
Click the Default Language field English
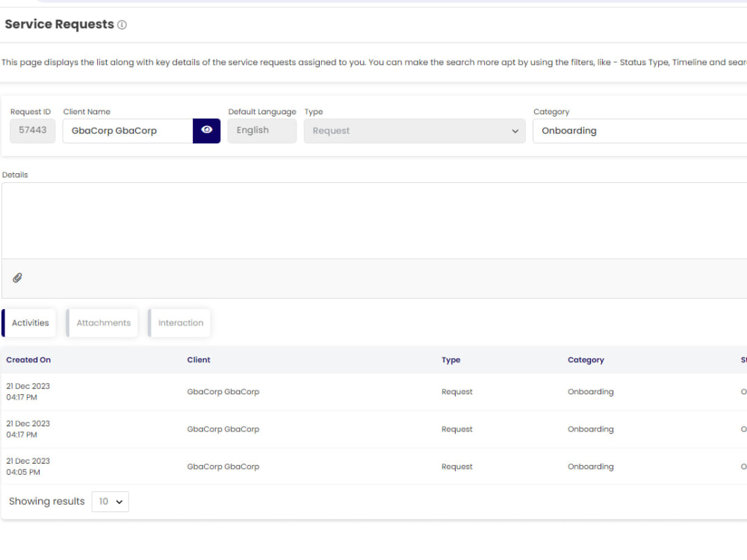[x=262, y=131]
